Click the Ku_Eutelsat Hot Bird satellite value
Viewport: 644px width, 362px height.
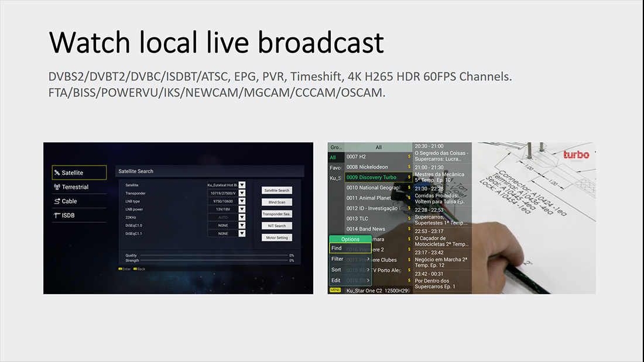click(x=222, y=185)
